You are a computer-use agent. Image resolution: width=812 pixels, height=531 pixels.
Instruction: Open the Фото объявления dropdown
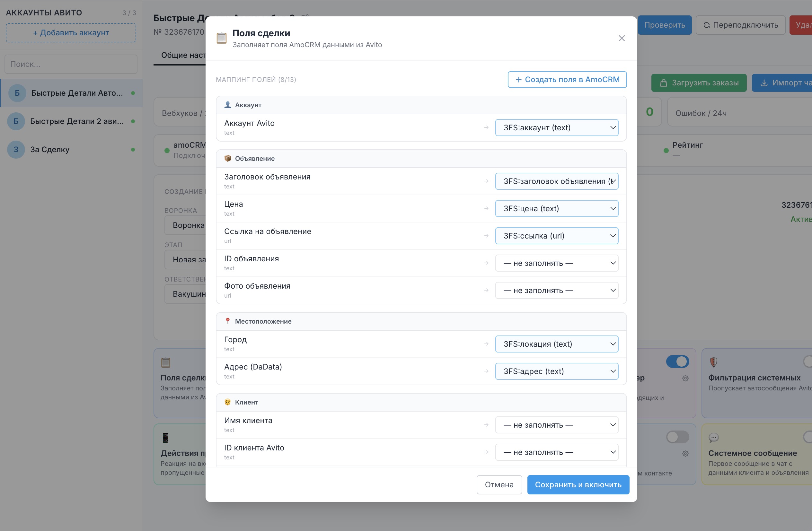coord(556,290)
